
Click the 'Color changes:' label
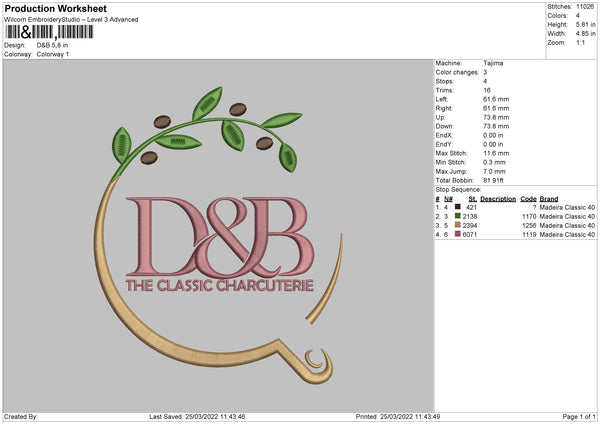(x=457, y=72)
